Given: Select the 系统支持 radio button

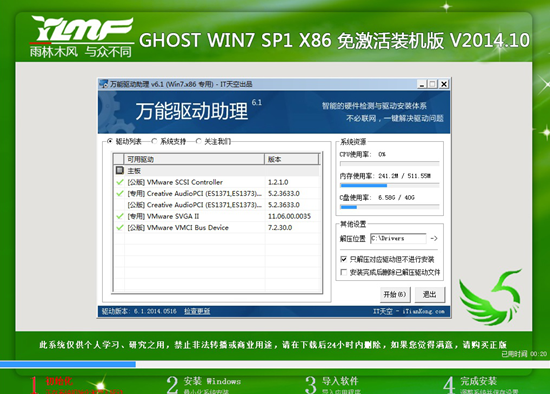Looking at the screenshot, I should click(x=154, y=141).
